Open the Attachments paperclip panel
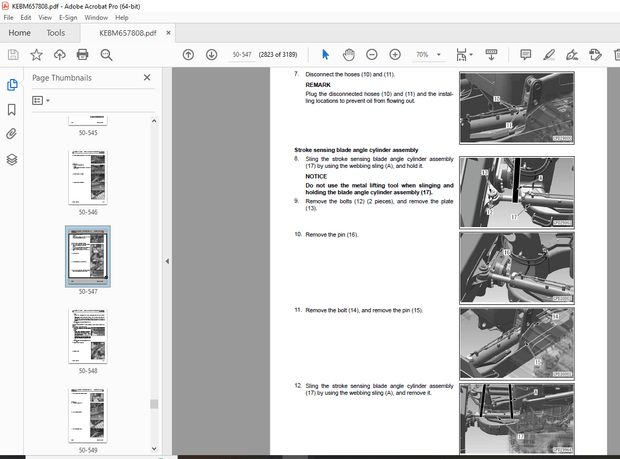620x459 pixels. [12, 134]
